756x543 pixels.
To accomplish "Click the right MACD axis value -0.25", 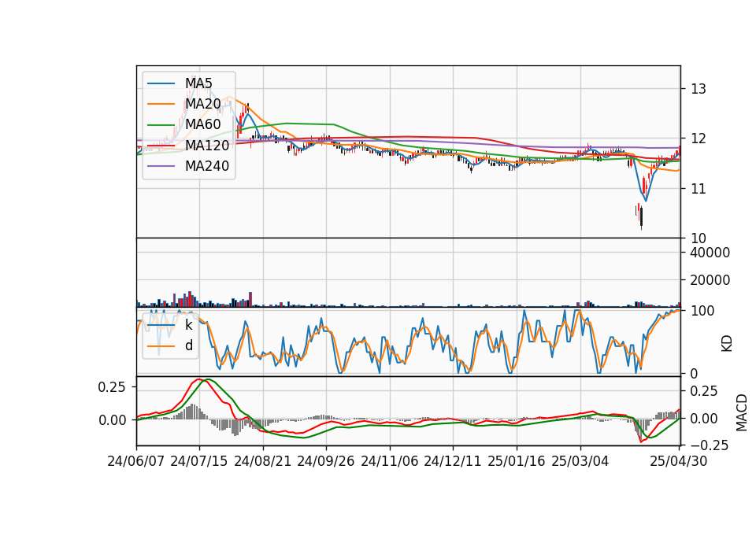I will 709,445.
